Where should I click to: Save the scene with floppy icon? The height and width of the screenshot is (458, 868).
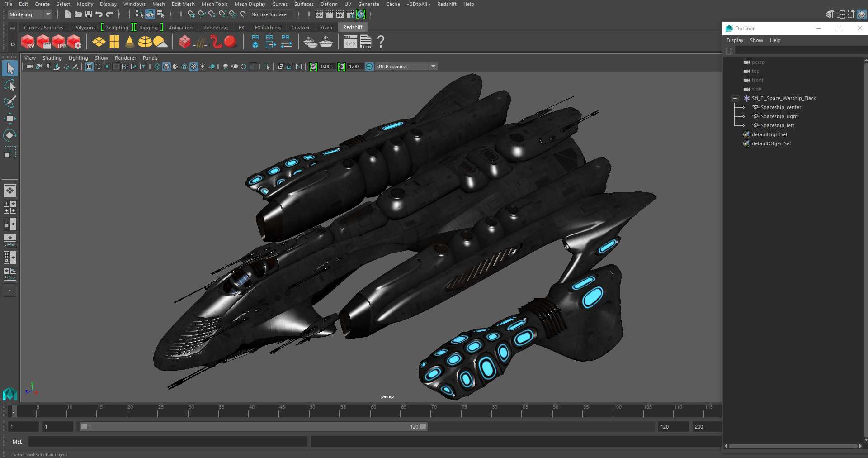pos(89,14)
